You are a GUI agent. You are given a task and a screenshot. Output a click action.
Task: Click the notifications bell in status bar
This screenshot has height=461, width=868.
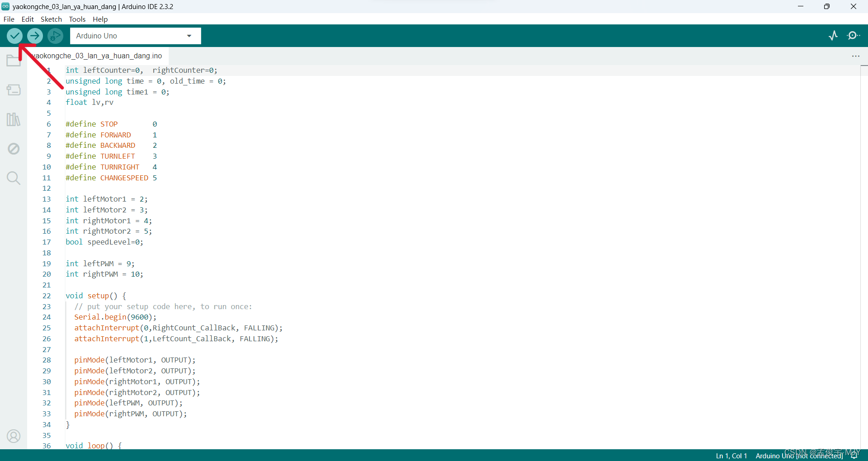point(854,456)
